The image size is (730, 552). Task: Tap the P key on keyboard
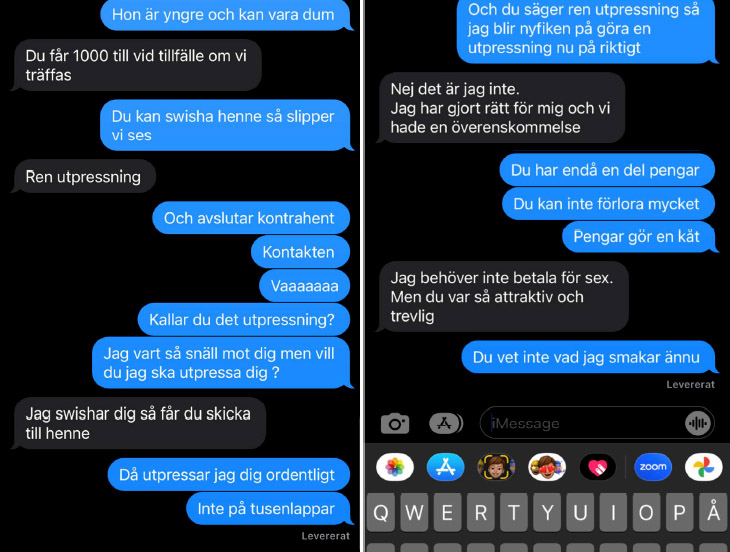tap(680, 513)
